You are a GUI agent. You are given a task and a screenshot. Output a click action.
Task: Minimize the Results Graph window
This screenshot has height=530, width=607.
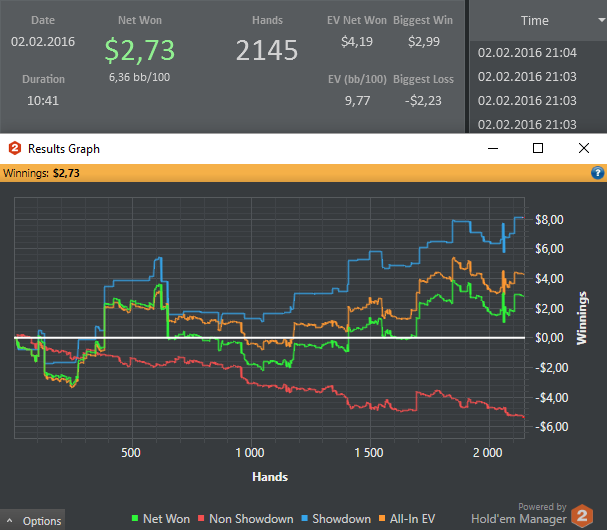[x=493, y=148]
